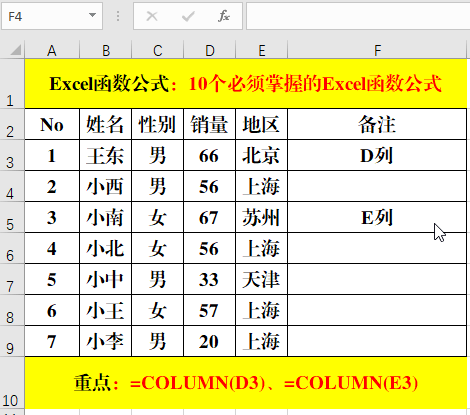Click the name cell '小李'
The image size is (470, 415).
click(106, 341)
